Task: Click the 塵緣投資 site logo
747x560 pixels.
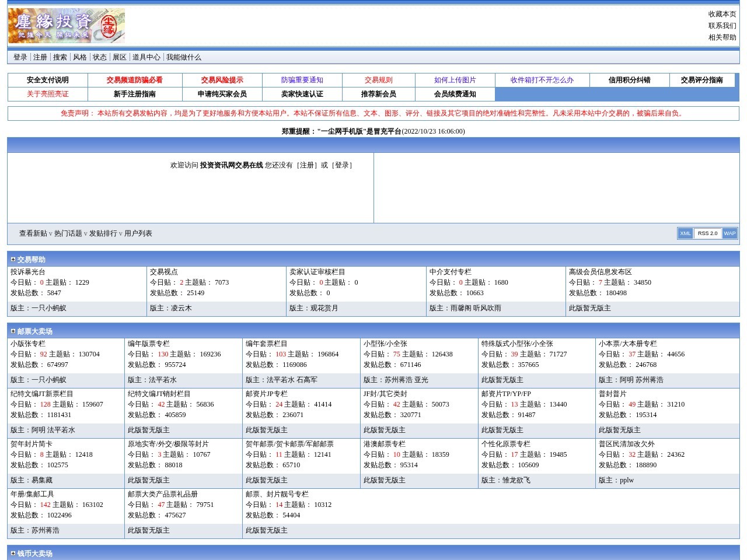Action: (x=67, y=26)
